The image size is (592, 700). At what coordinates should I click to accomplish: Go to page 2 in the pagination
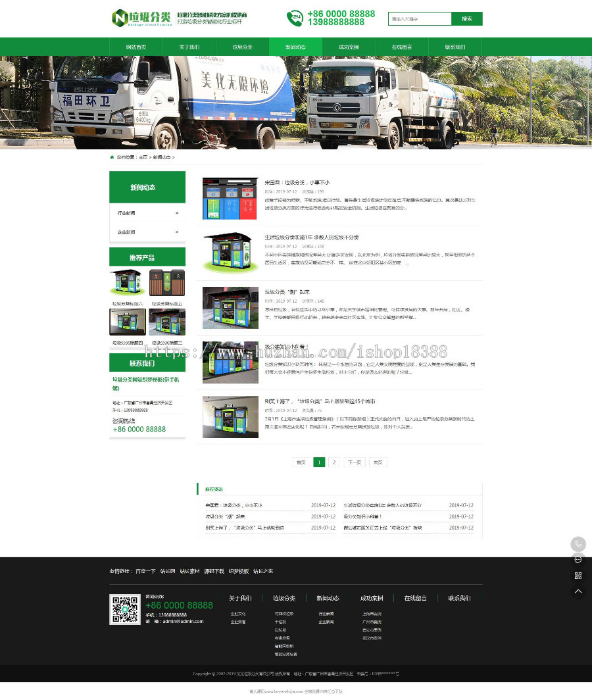click(334, 463)
